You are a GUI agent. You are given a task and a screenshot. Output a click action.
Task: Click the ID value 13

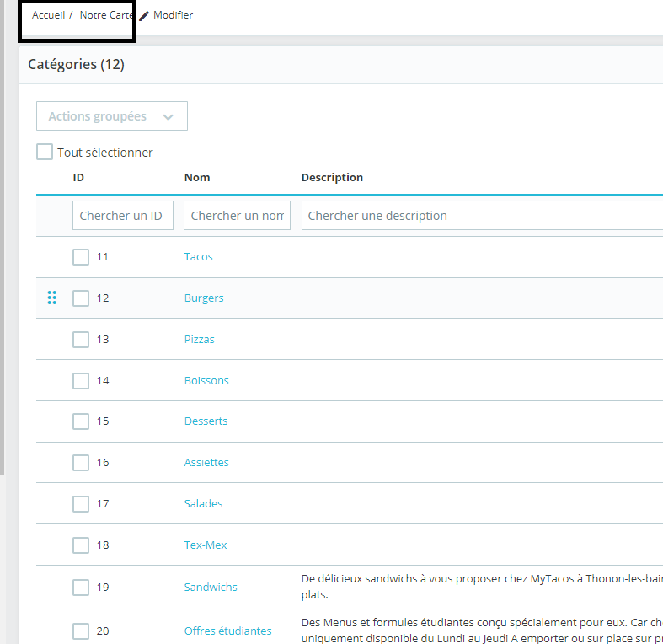coord(103,340)
